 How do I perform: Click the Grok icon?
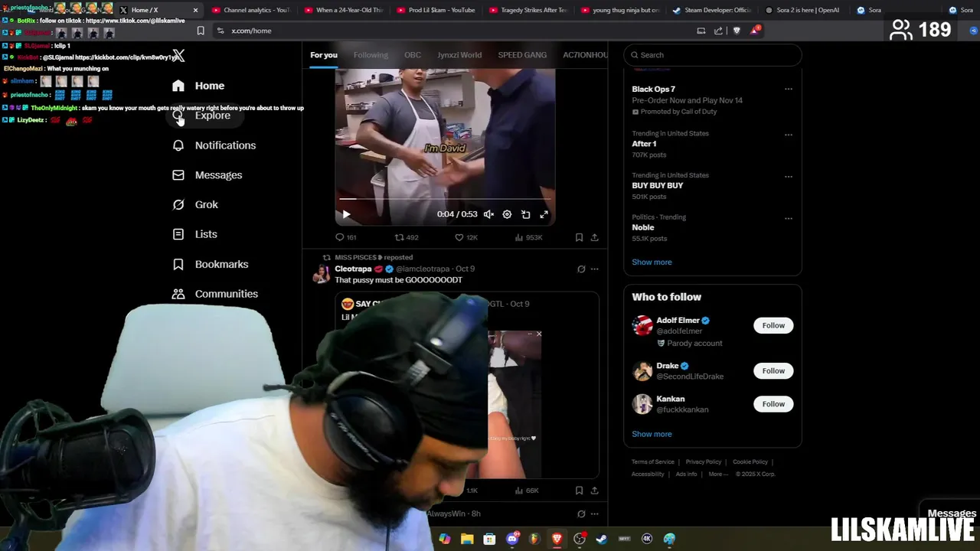[x=178, y=205]
